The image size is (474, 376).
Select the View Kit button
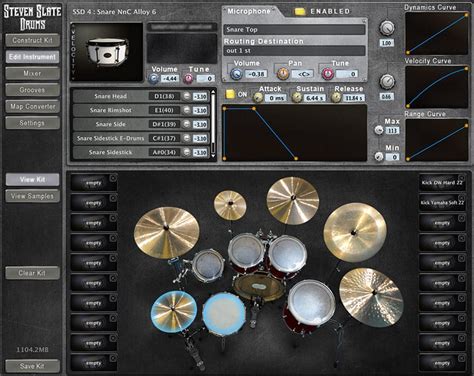coord(32,179)
